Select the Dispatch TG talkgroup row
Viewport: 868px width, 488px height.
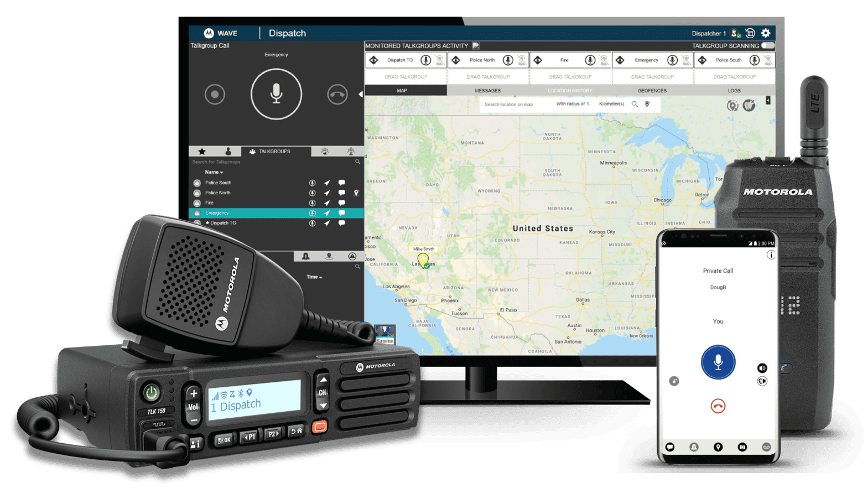pos(276,223)
